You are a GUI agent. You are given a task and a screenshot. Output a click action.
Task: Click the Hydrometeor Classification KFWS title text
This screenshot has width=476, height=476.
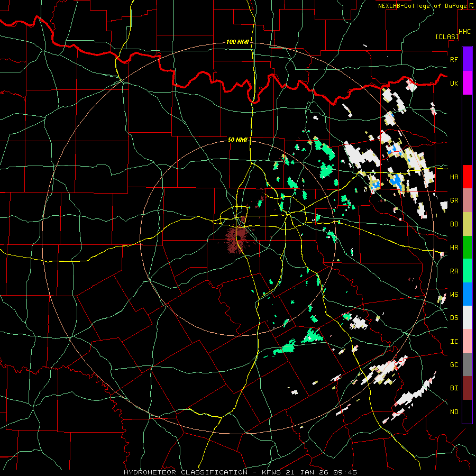(240, 472)
